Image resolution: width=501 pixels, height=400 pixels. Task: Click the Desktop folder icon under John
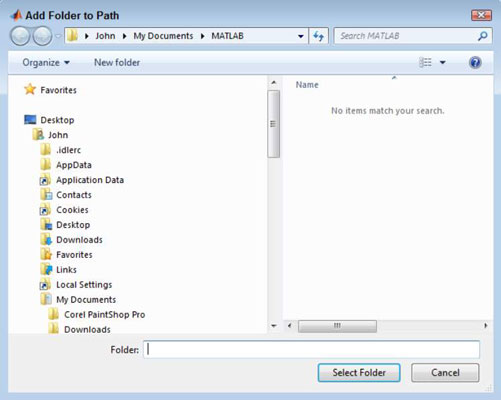click(x=46, y=224)
